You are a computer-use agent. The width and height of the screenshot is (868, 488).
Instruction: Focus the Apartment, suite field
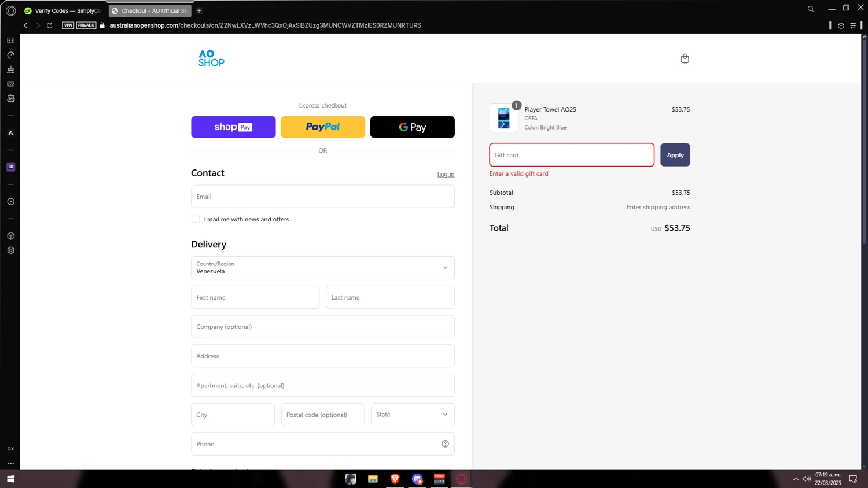coord(323,386)
